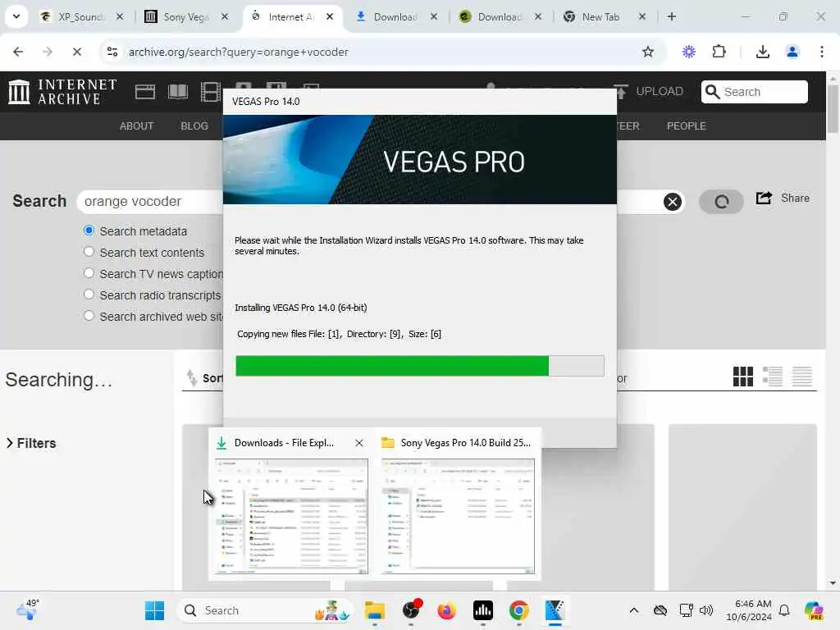This screenshot has height=630, width=840.
Task: Open Copilot icon in taskbar corner
Action: pyautogui.click(x=813, y=610)
